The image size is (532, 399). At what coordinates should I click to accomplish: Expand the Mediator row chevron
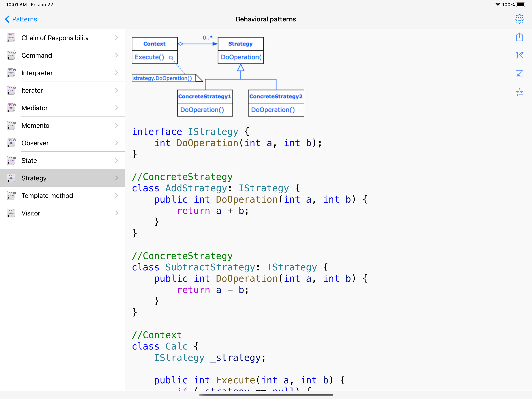coord(116,108)
